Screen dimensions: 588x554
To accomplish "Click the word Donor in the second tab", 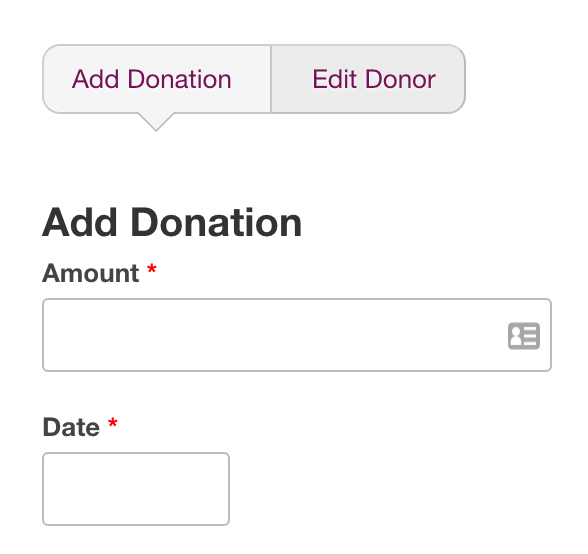I will coord(400,79).
